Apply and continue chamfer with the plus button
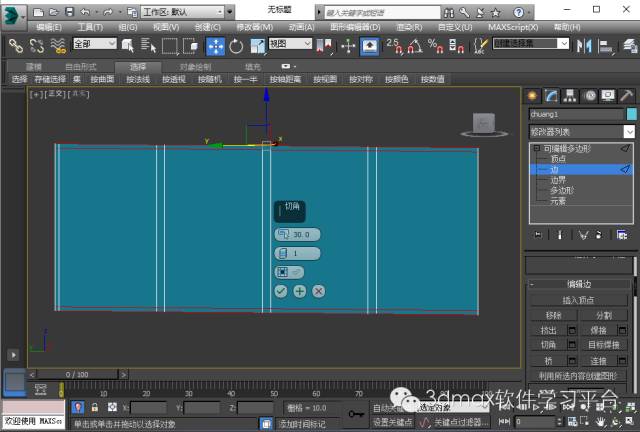The width and height of the screenshot is (640, 432). coord(300,291)
